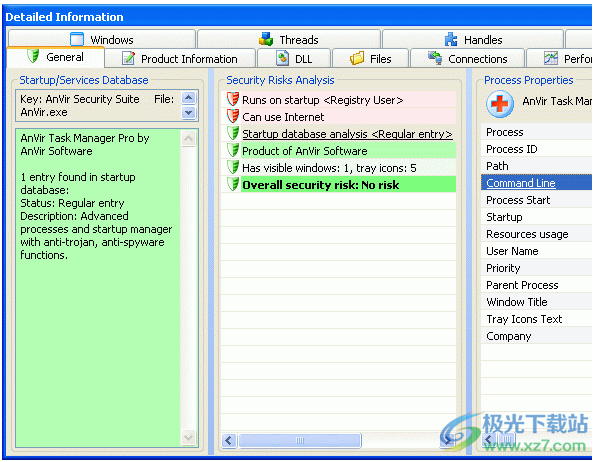This screenshot has width=599, height=462.
Task: Select the Path property row
Action: pos(536,166)
